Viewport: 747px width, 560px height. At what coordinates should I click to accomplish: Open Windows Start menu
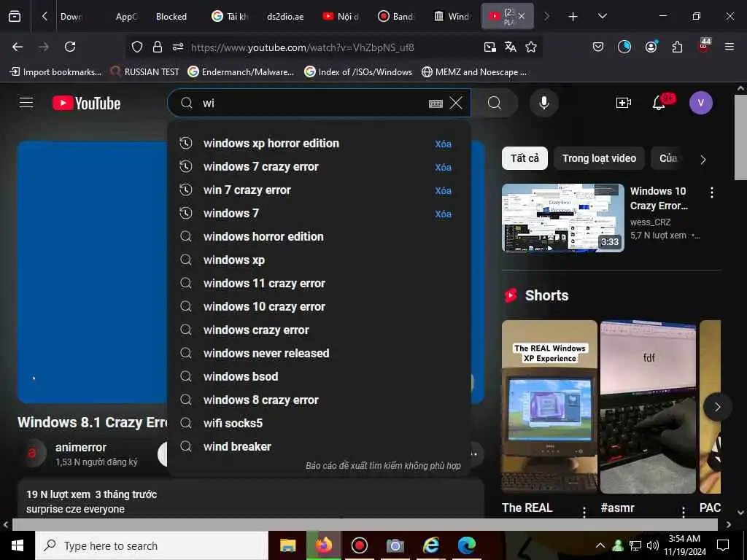click(x=18, y=545)
